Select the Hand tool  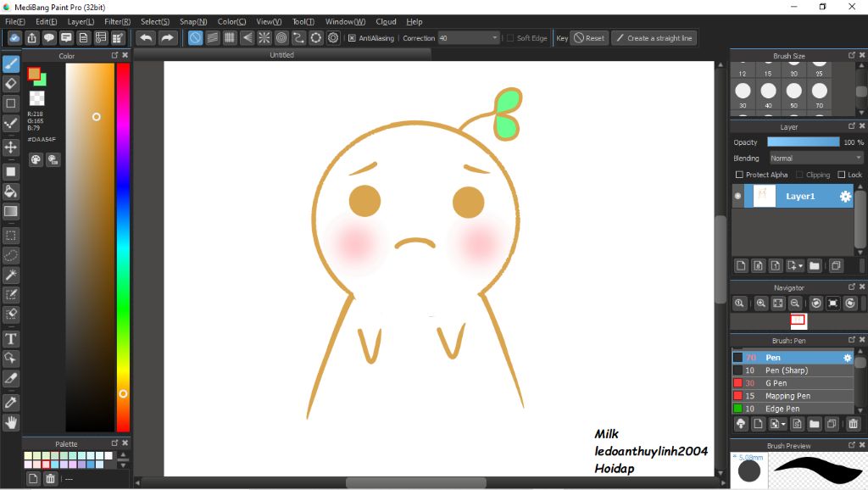click(10, 422)
